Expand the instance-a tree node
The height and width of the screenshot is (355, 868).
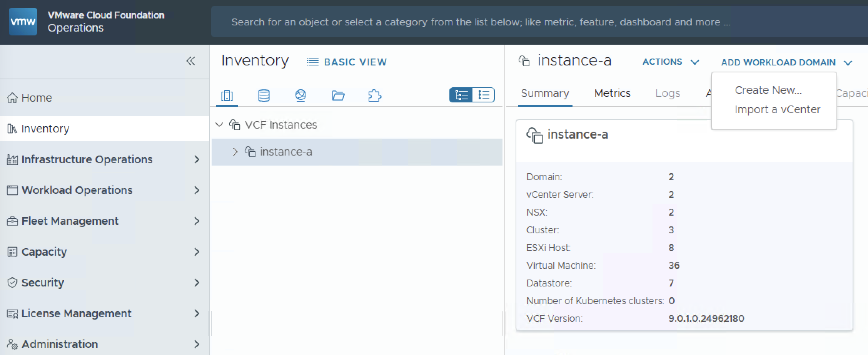pyautogui.click(x=235, y=152)
